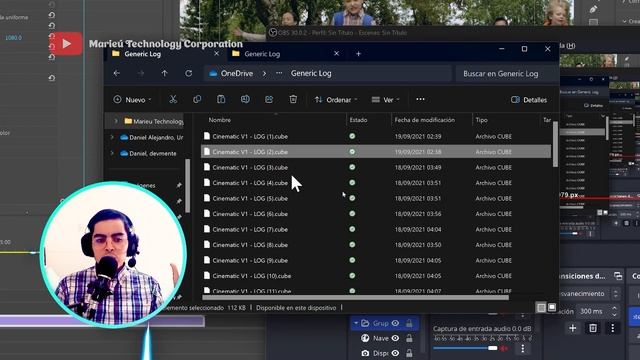
Task: Click the file list vertical scrollbar
Action: pos(555,144)
